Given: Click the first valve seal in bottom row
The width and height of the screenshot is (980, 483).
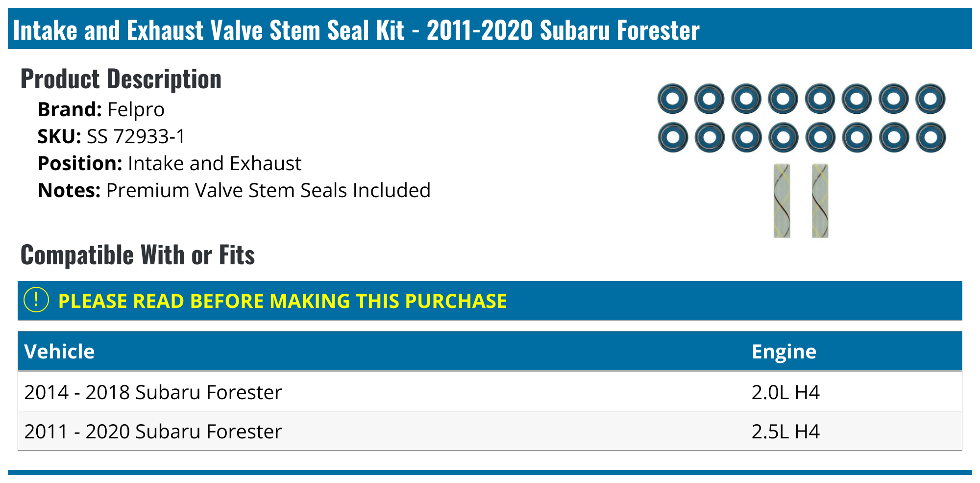Looking at the screenshot, I should pyautogui.click(x=672, y=137).
